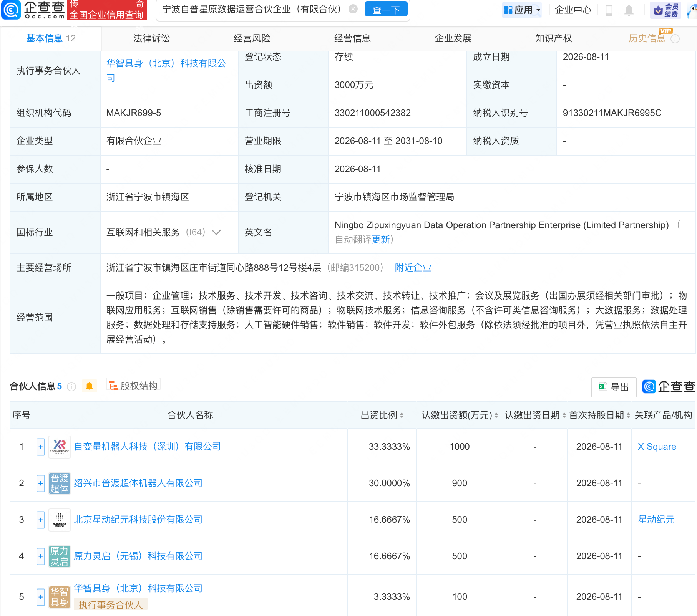Screen dimensions: 697x616
Task: Switch to the 历史信息 tab
Action: [x=647, y=38]
